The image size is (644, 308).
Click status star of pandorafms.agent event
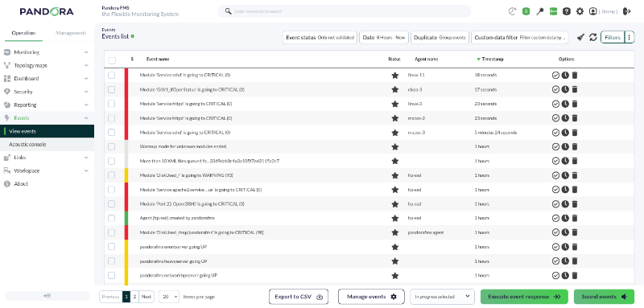pyautogui.click(x=395, y=232)
